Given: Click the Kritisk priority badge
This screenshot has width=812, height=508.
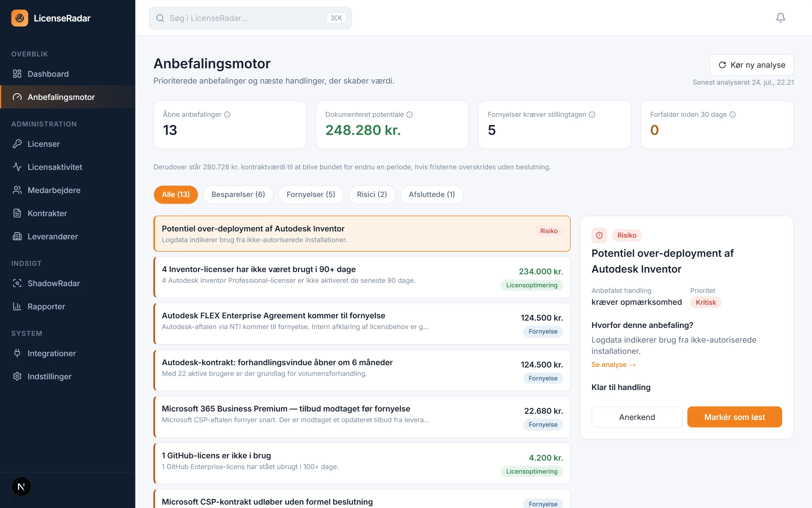Looking at the screenshot, I should click(x=706, y=302).
